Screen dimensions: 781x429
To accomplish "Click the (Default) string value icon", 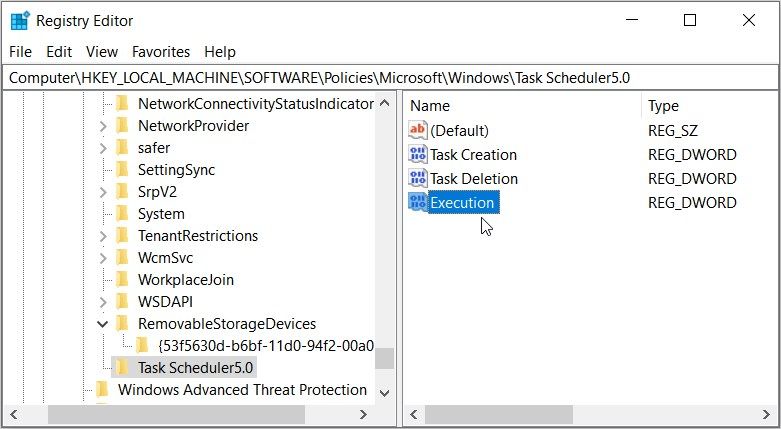I will (x=418, y=130).
